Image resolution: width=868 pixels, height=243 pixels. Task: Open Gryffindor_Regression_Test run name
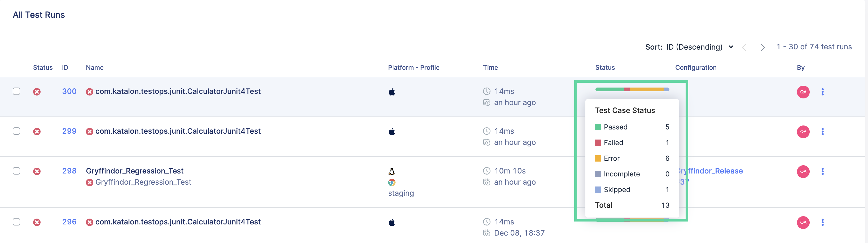click(134, 171)
